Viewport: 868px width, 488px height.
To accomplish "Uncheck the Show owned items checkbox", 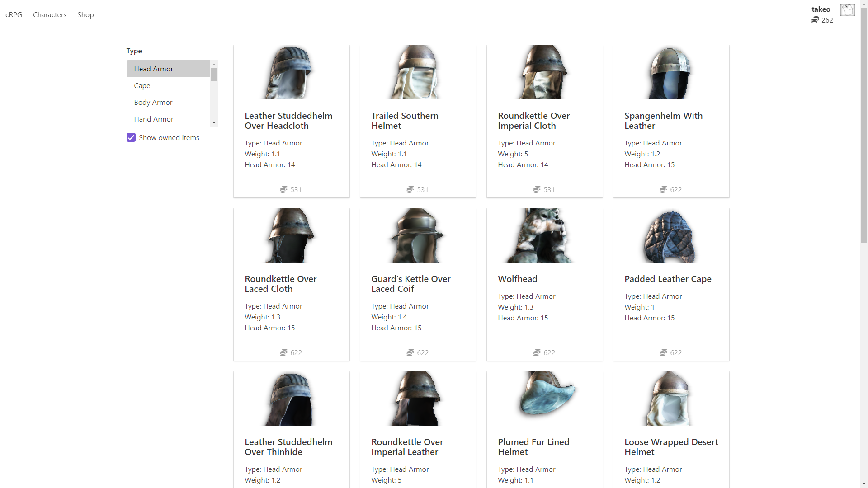I will (131, 138).
